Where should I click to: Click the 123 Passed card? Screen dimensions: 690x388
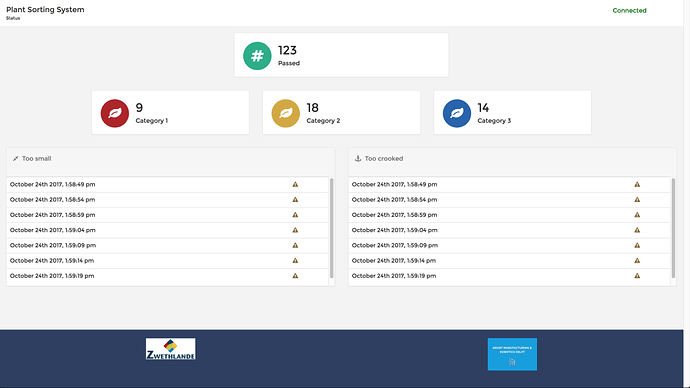(x=341, y=55)
